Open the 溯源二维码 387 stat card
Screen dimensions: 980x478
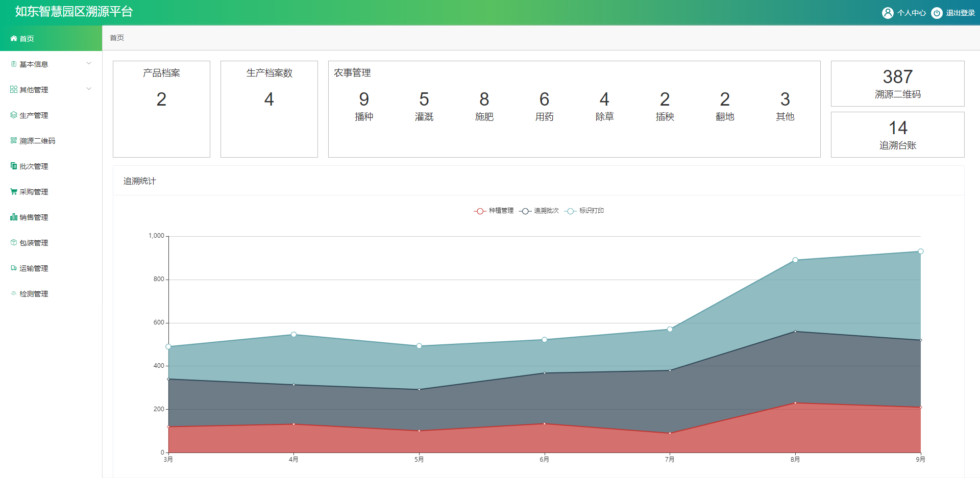(897, 84)
